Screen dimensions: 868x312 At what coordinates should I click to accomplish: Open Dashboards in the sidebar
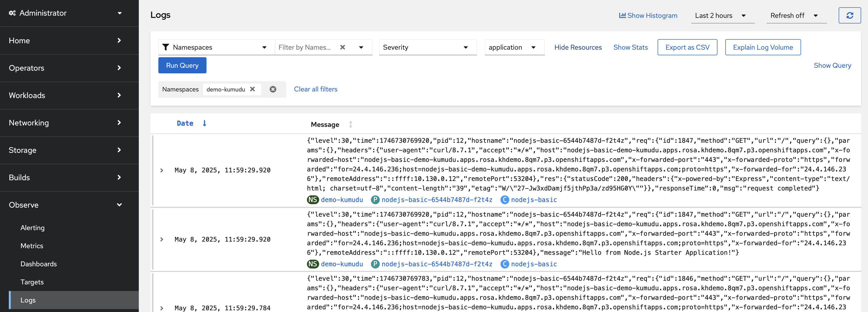38,264
